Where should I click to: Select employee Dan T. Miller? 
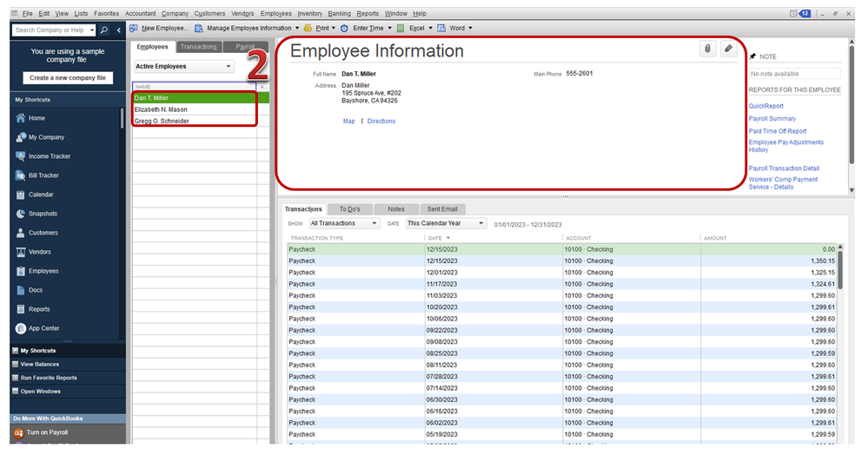tap(195, 98)
